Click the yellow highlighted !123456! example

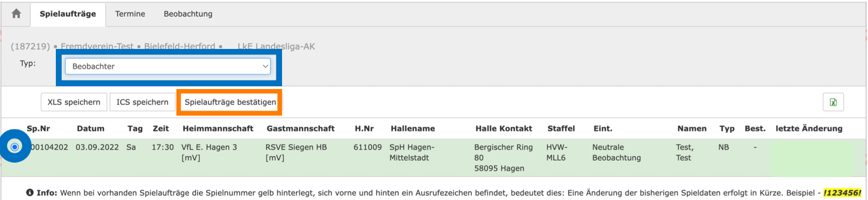coord(842,193)
